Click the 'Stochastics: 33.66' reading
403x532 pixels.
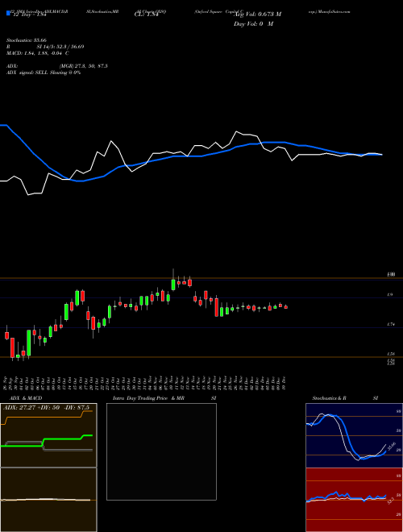[x=27, y=40]
